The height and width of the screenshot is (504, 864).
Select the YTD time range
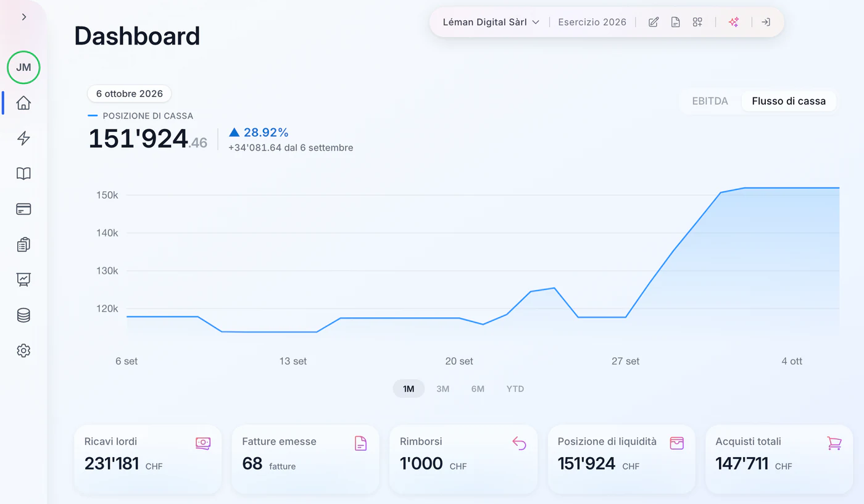(x=515, y=389)
